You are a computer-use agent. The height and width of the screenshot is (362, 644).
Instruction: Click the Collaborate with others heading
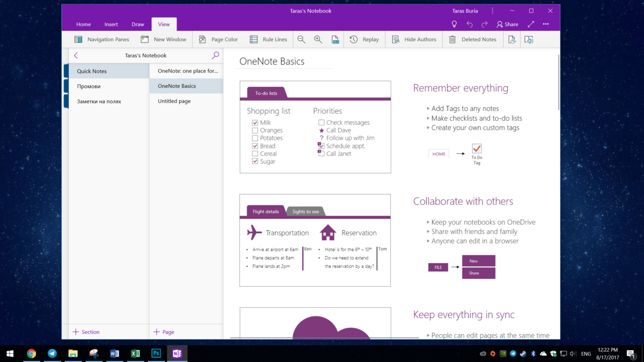(x=463, y=201)
